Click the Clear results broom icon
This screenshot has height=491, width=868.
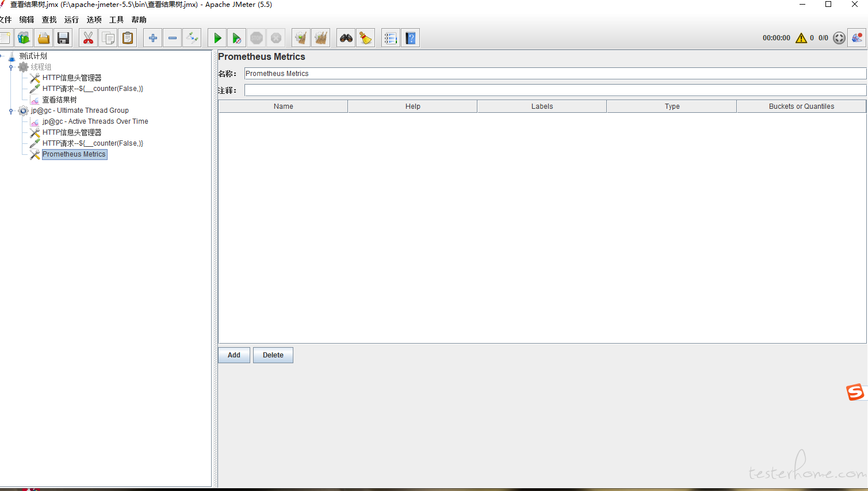click(301, 38)
